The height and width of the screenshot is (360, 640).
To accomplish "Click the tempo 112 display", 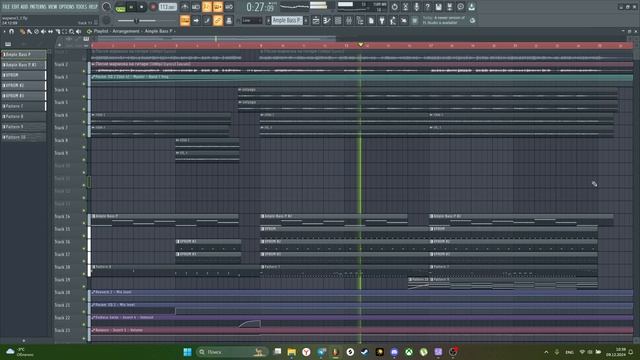I will tap(167, 7).
